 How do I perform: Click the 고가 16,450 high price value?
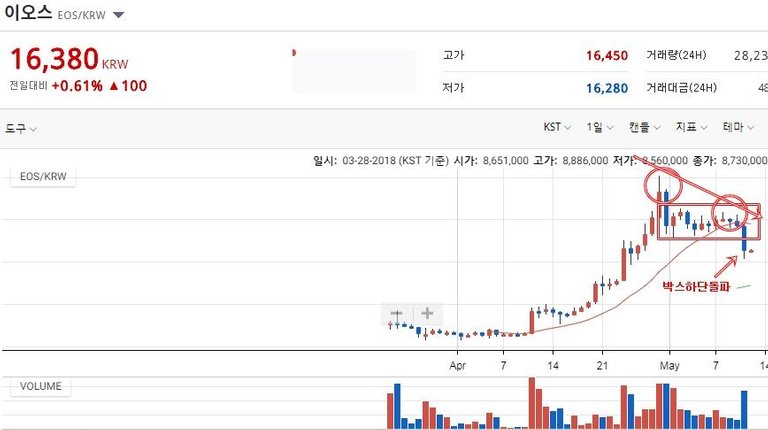607,56
